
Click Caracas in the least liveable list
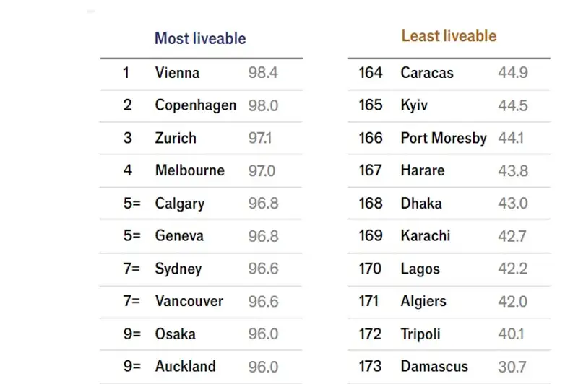[427, 73]
